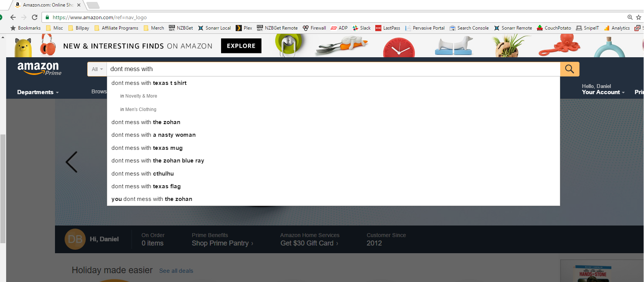Viewport: 644px width, 282px height.
Task: Open the Pervasive Portal bookmark
Action: coord(425,28)
